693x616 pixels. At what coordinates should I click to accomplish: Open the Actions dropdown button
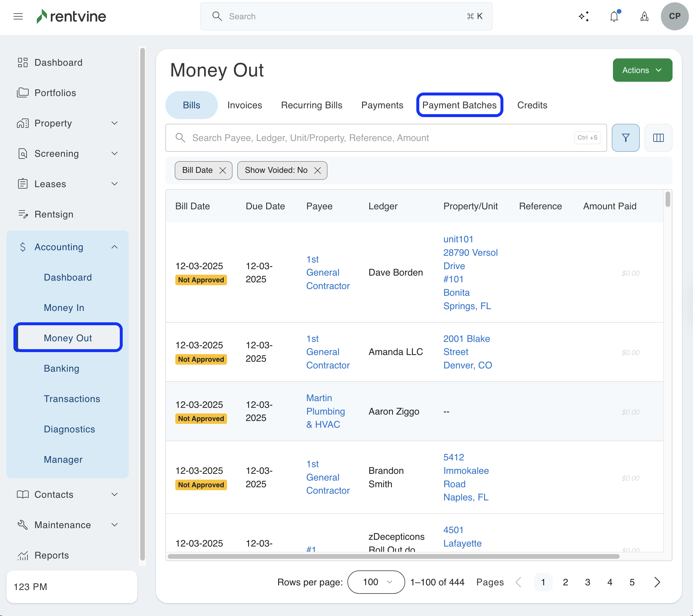pyautogui.click(x=642, y=70)
